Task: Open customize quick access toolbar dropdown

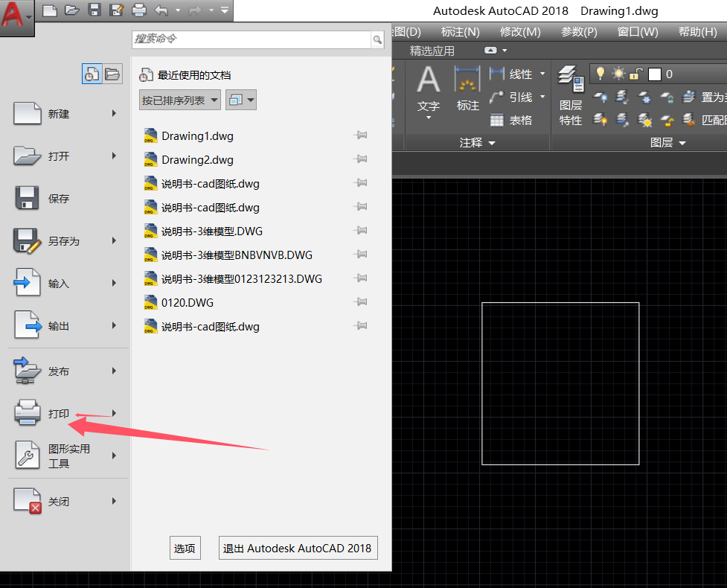Action: pos(225,10)
